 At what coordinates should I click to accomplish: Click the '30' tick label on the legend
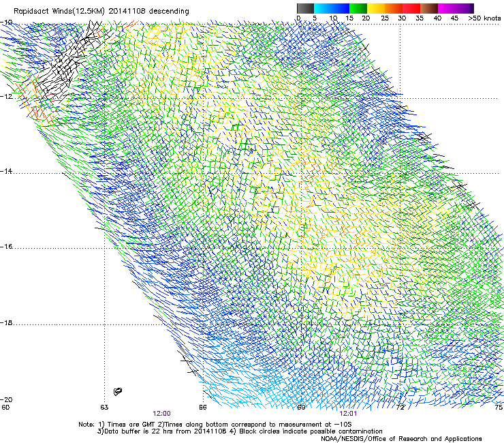coord(402,18)
